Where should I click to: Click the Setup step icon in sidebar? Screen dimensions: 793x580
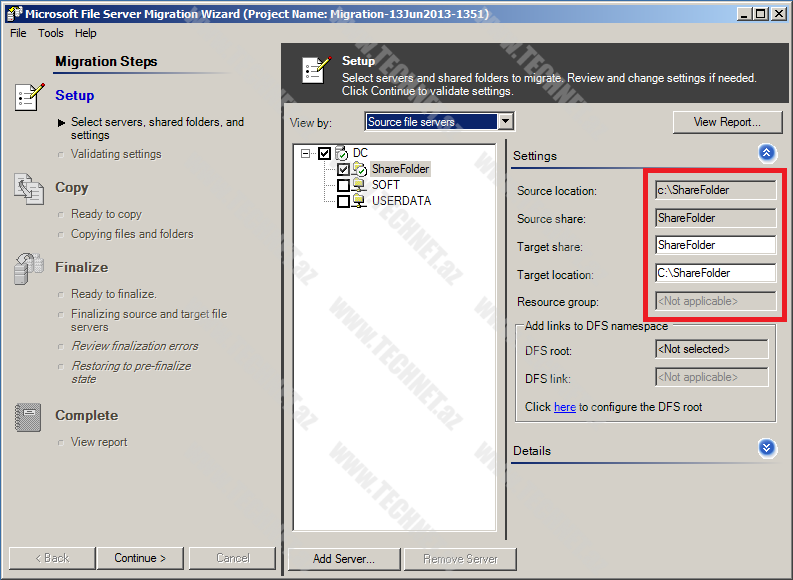[29, 97]
